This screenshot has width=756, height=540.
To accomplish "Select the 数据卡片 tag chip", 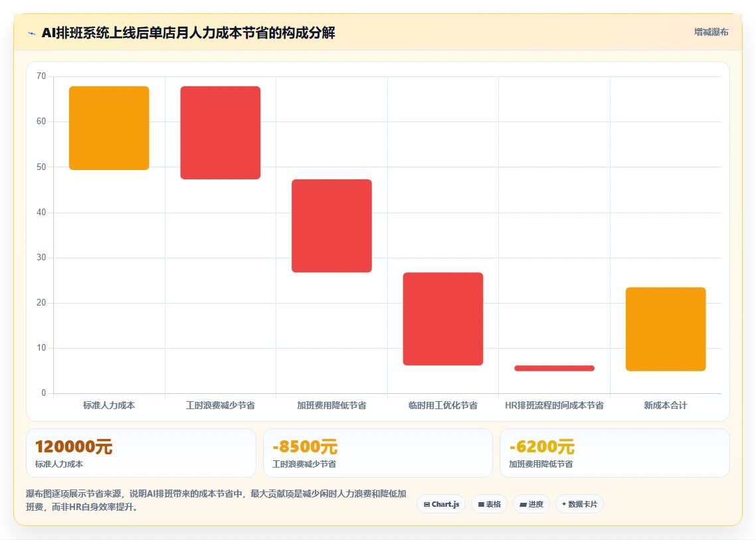I will (579, 504).
